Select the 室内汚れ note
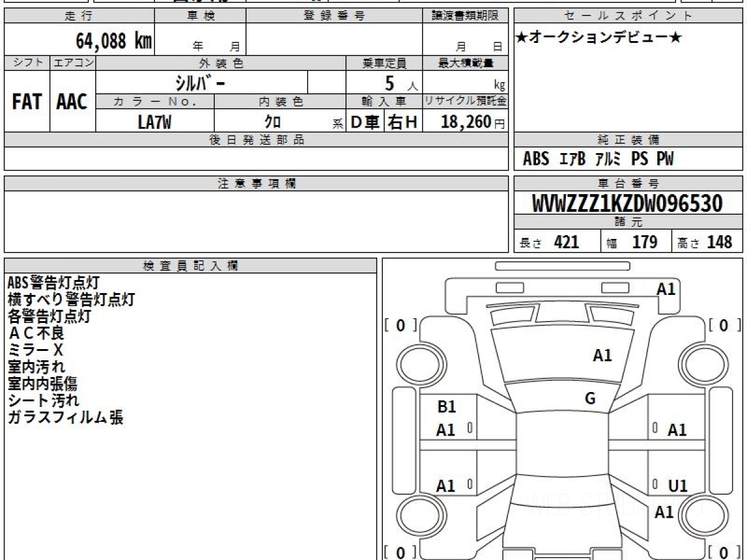Viewport: 747px width, 560px height. pyautogui.click(x=36, y=366)
